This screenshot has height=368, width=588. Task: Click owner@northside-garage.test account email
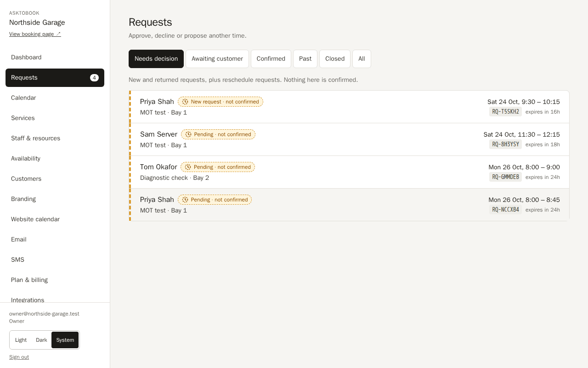coord(44,314)
